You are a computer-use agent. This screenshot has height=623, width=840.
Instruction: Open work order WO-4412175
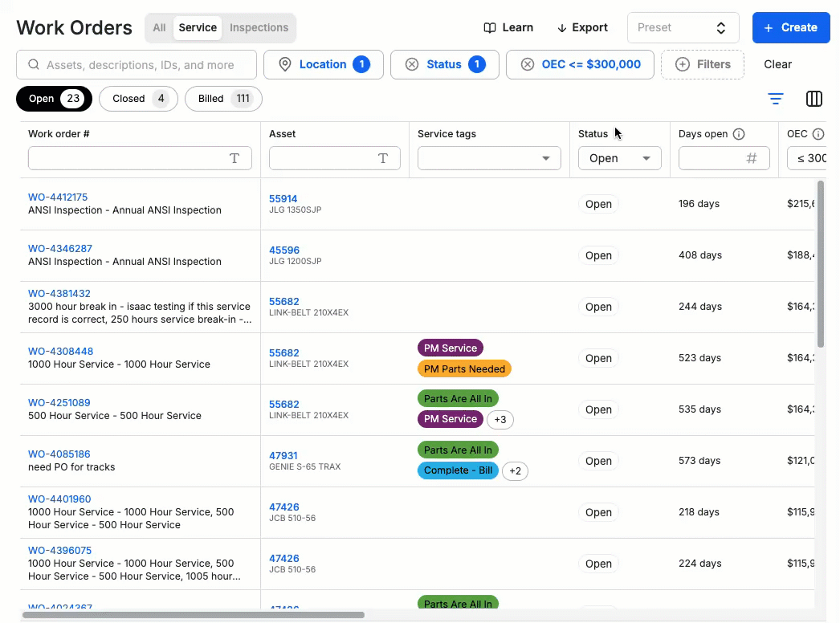pos(58,197)
